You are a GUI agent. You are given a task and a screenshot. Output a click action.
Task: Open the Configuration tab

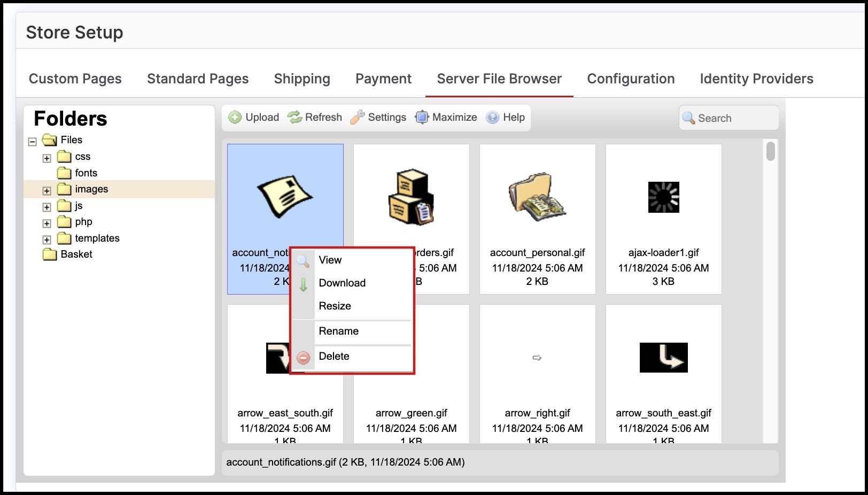tap(631, 79)
